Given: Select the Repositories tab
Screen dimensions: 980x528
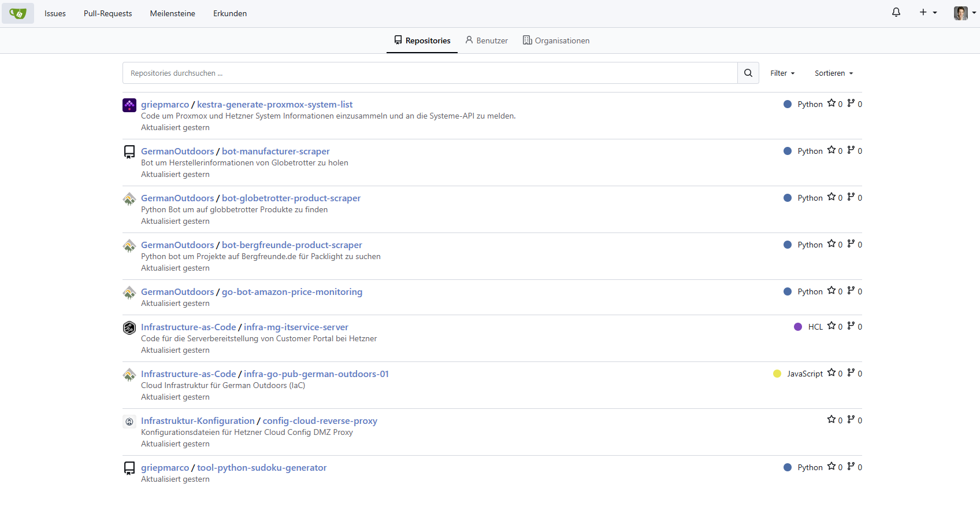Looking at the screenshot, I should pyautogui.click(x=422, y=40).
